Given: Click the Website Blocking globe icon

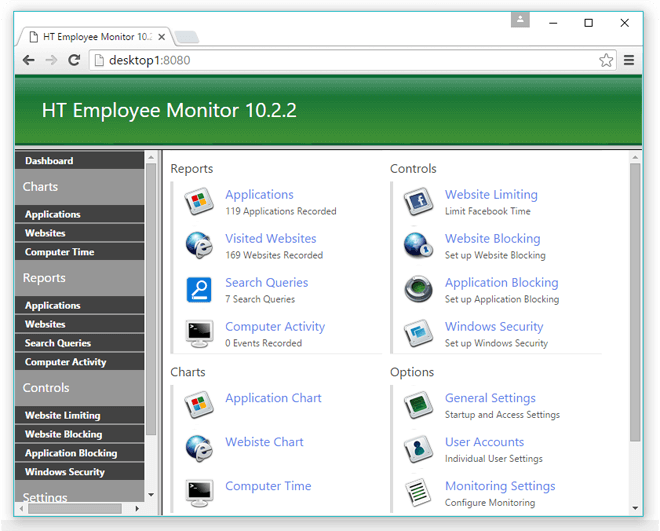Looking at the screenshot, I should click(418, 245).
